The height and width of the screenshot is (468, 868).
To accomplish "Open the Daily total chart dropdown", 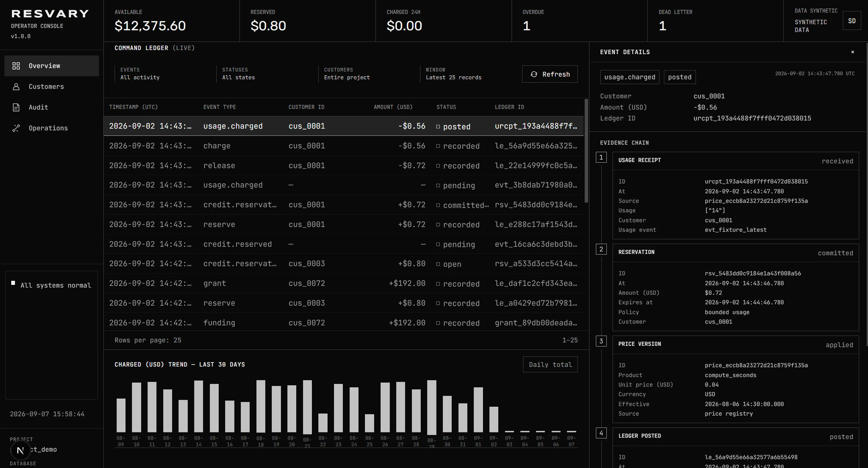I will (550, 365).
